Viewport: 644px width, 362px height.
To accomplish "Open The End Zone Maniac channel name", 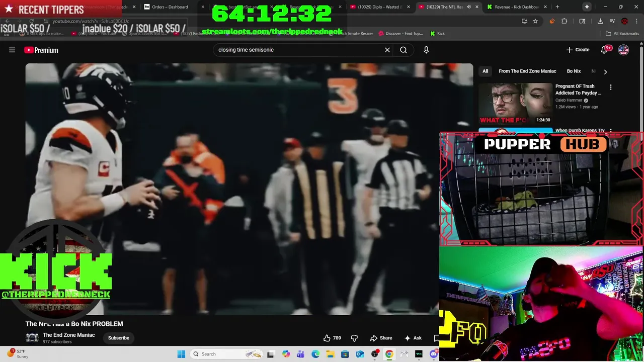I will click(x=68, y=335).
